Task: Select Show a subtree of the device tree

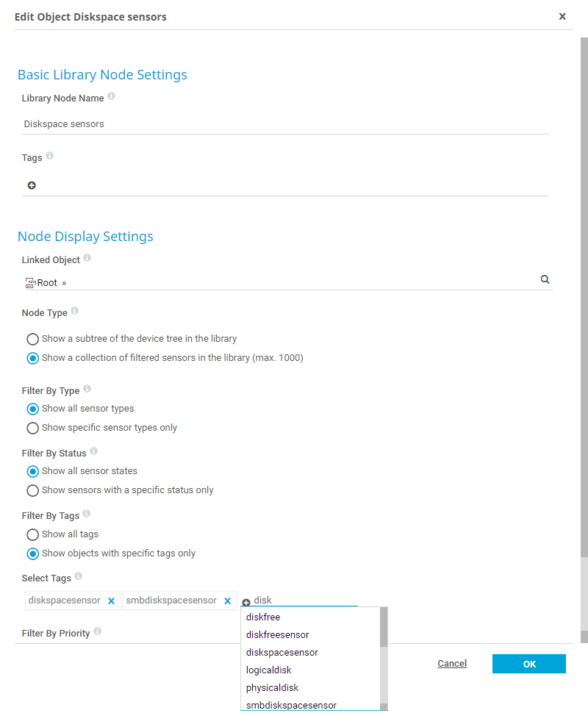Action: point(32,340)
